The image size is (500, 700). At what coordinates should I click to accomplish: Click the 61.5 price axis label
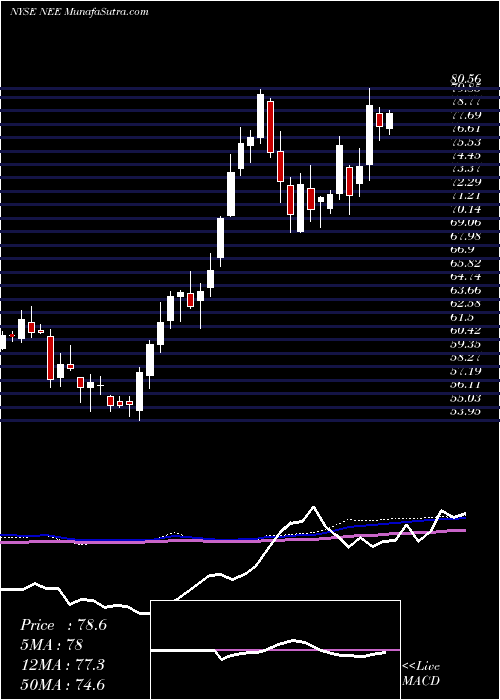[x=462, y=317]
